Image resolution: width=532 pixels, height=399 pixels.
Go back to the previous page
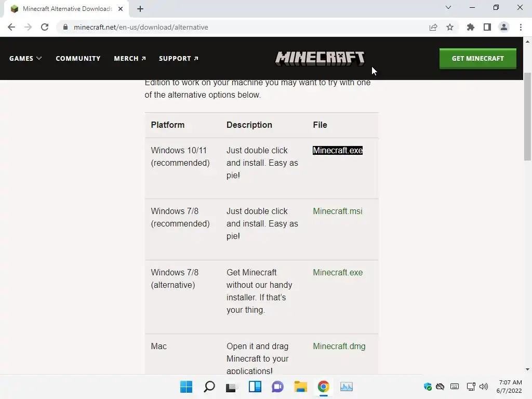pos(11,27)
